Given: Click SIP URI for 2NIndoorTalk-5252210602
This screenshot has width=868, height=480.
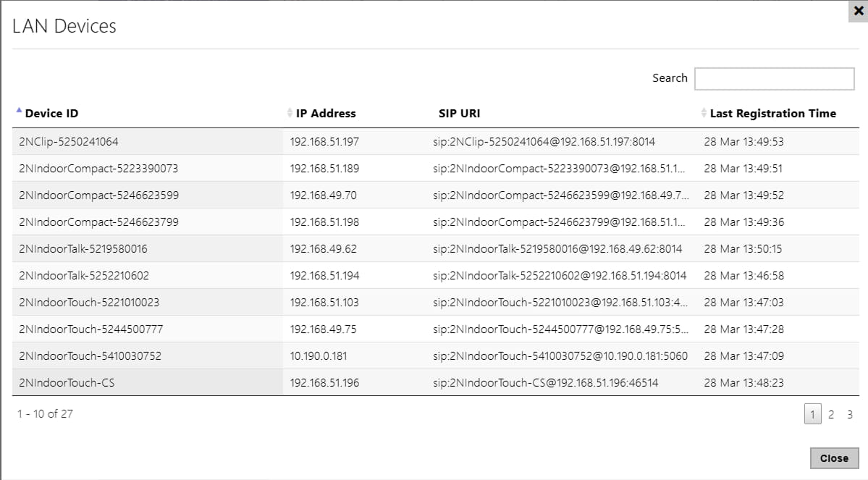Looking at the screenshot, I should click(560, 276).
